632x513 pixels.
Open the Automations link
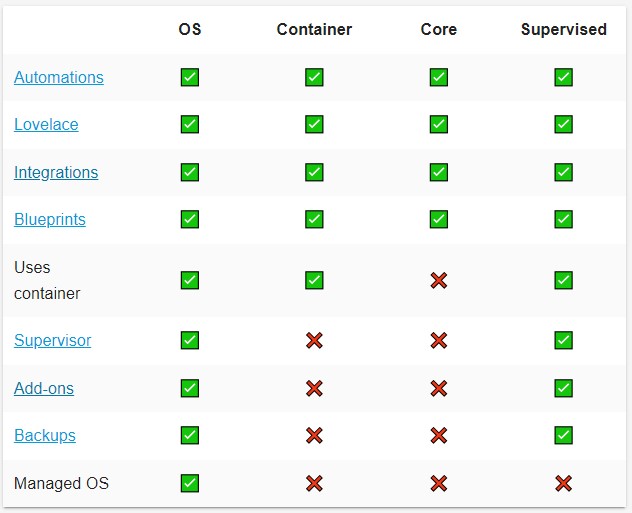(59, 78)
